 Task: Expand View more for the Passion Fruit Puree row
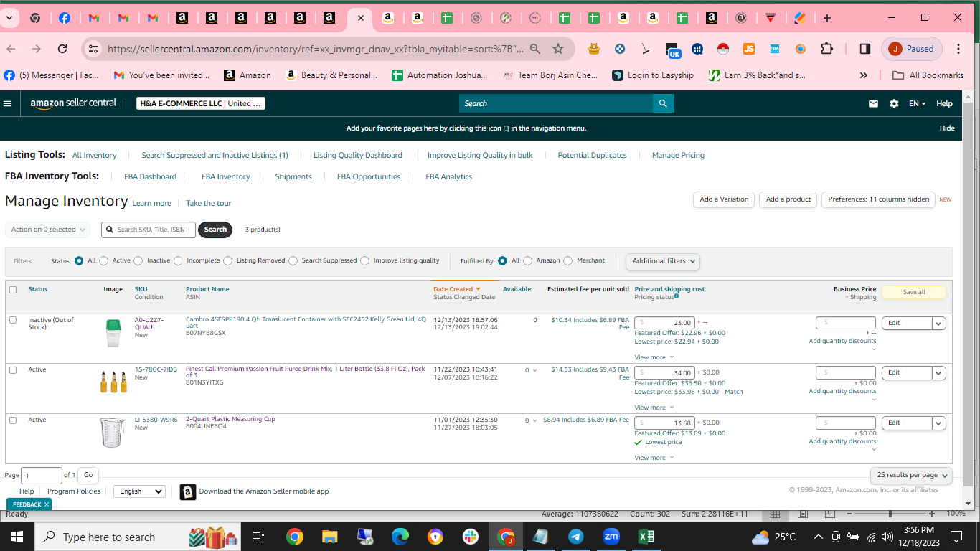654,408
